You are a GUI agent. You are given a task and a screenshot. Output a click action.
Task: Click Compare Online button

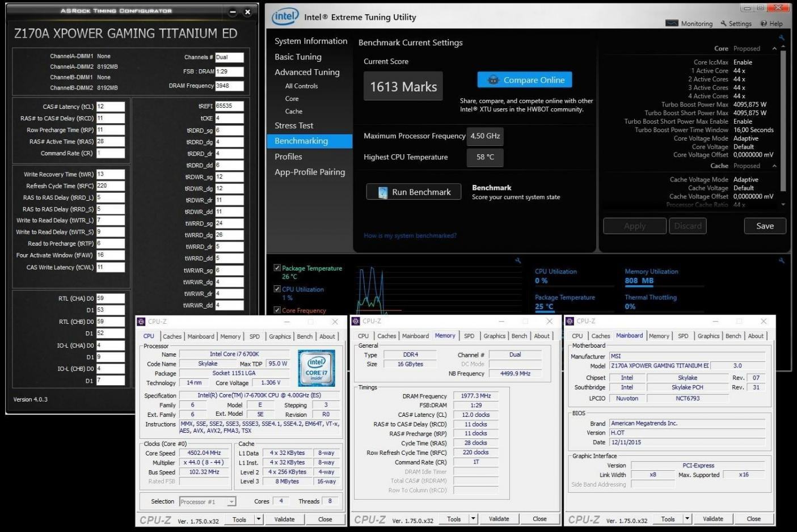[x=525, y=80]
